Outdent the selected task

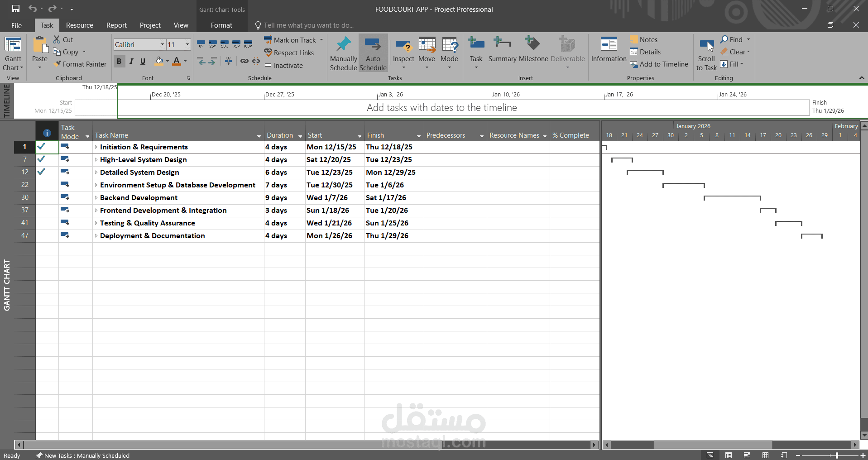[x=201, y=61]
